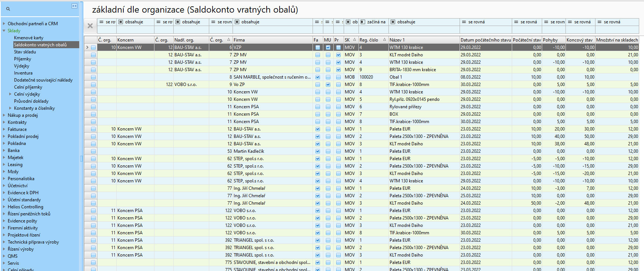Toggle the Pr checkbox in the VZP row
Image resolution: width=644 pixels, height=271 pixels.
(338, 47)
